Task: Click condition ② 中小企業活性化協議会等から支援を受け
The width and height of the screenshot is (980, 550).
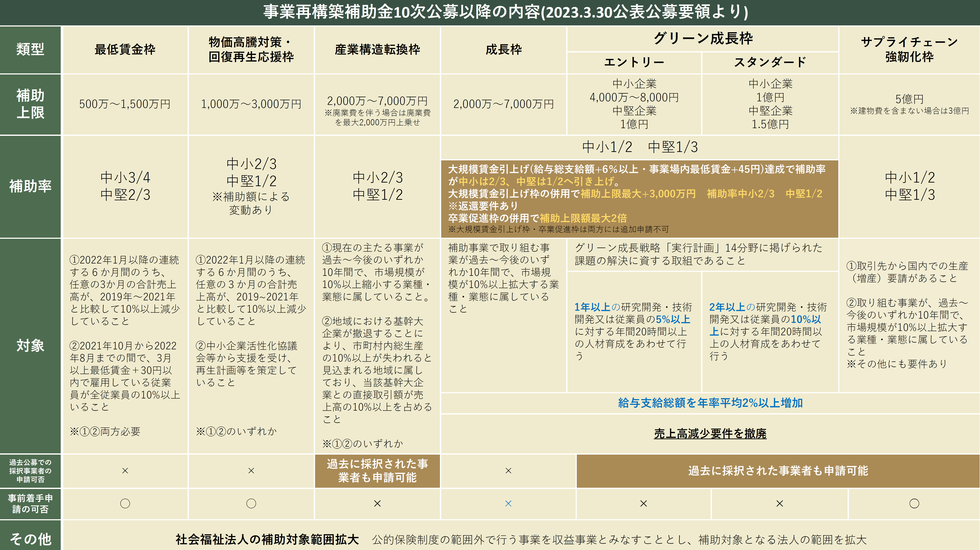Action: pyautogui.click(x=246, y=364)
